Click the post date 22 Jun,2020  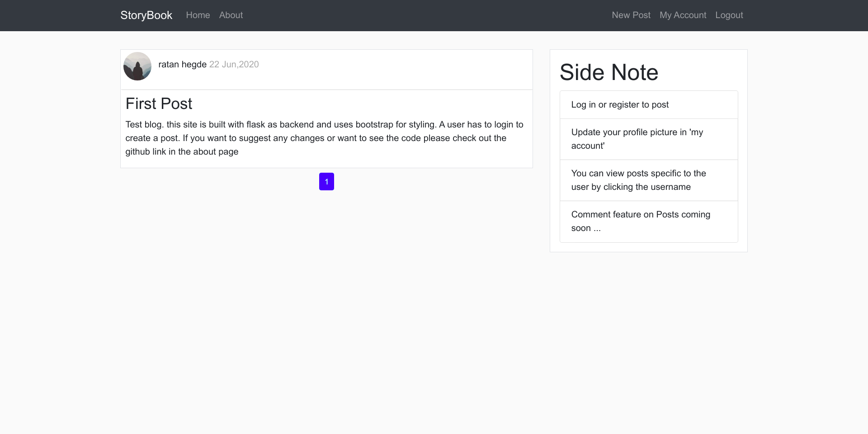[234, 64]
